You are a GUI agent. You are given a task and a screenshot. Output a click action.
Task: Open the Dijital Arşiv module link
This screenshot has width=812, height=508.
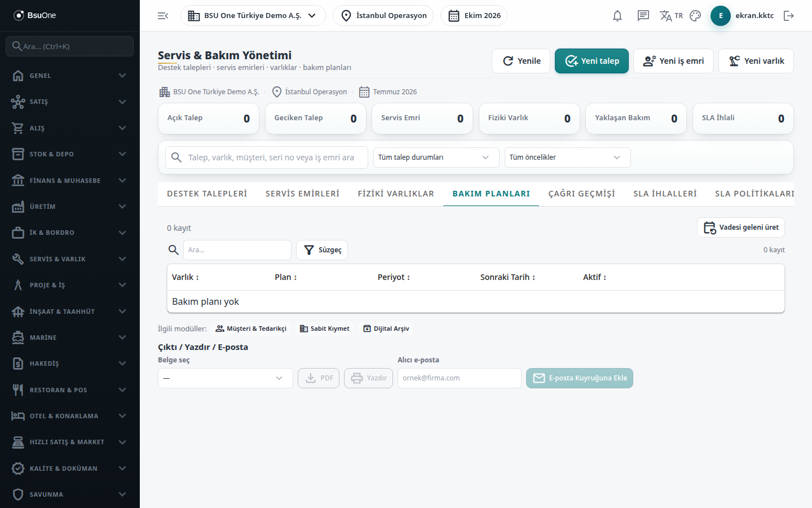(x=386, y=329)
